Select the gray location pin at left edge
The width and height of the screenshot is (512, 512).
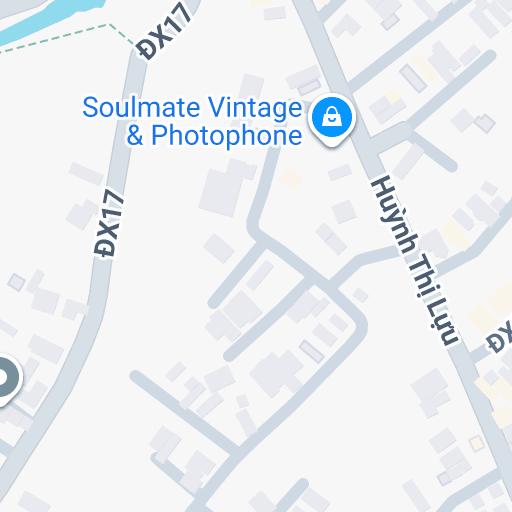coord(6,380)
